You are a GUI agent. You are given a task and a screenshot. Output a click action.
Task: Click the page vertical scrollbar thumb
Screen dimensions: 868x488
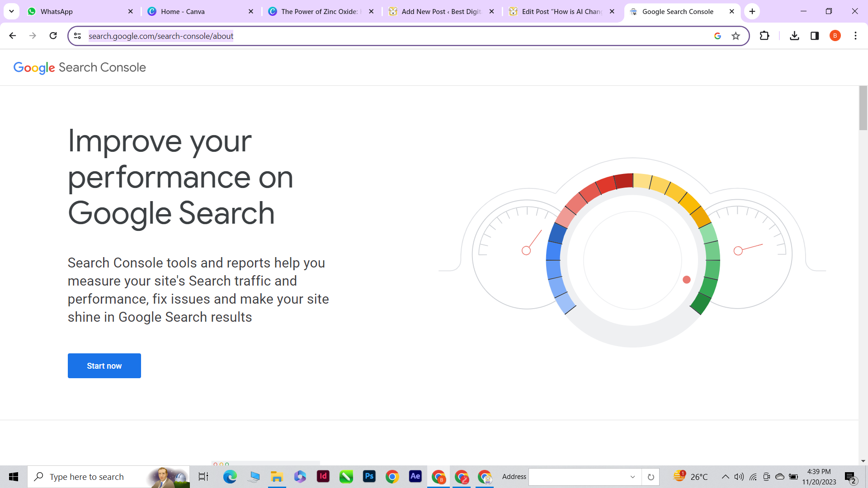point(863,108)
